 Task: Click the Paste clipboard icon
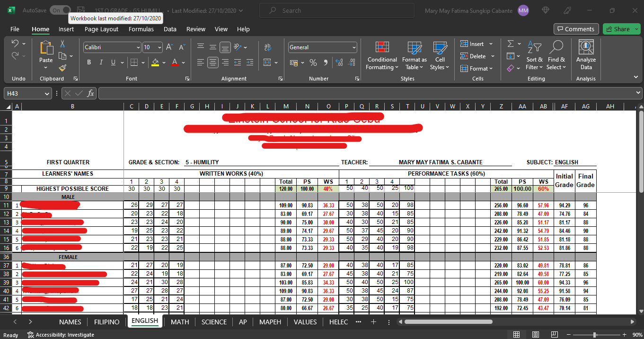click(x=46, y=48)
